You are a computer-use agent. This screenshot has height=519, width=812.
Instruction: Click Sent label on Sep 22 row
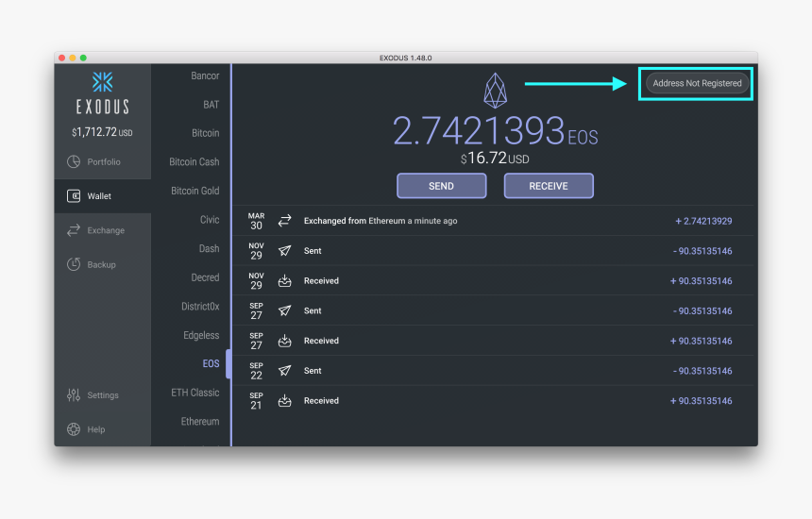[x=313, y=371]
